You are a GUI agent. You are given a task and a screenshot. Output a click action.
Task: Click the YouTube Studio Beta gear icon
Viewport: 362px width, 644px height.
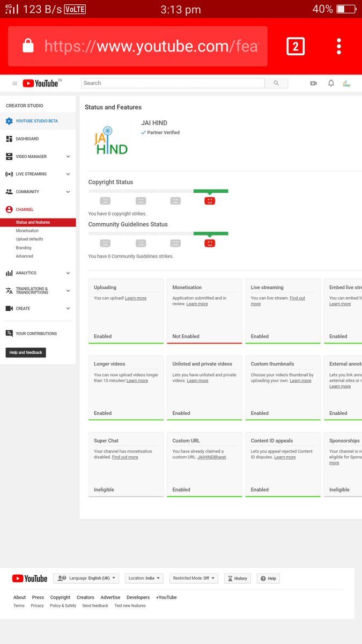(x=9, y=121)
